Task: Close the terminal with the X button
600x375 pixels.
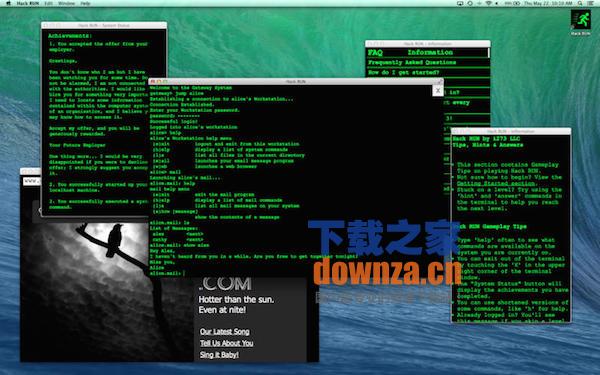Action: click(x=438, y=91)
